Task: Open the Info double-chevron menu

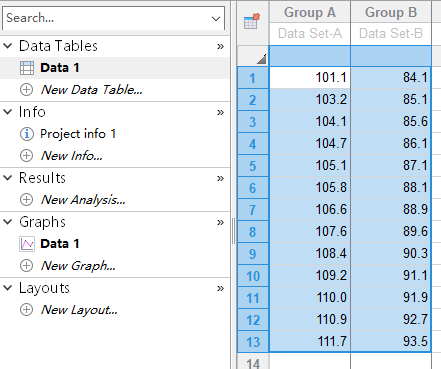Action: point(220,112)
